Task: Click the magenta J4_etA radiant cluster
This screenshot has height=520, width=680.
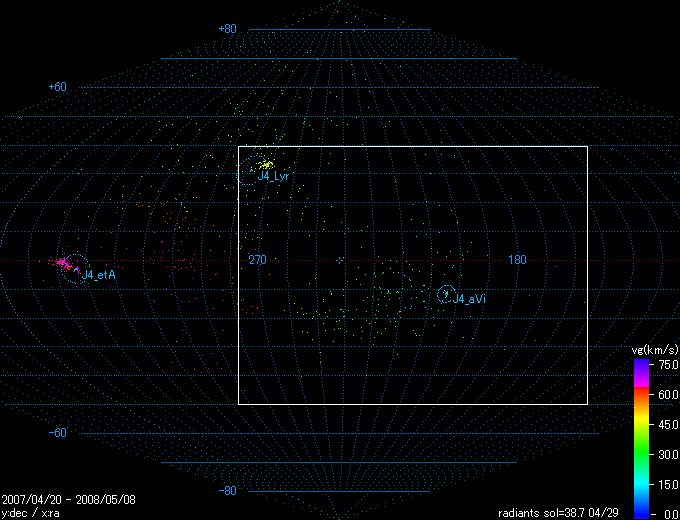Action: click(62, 262)
